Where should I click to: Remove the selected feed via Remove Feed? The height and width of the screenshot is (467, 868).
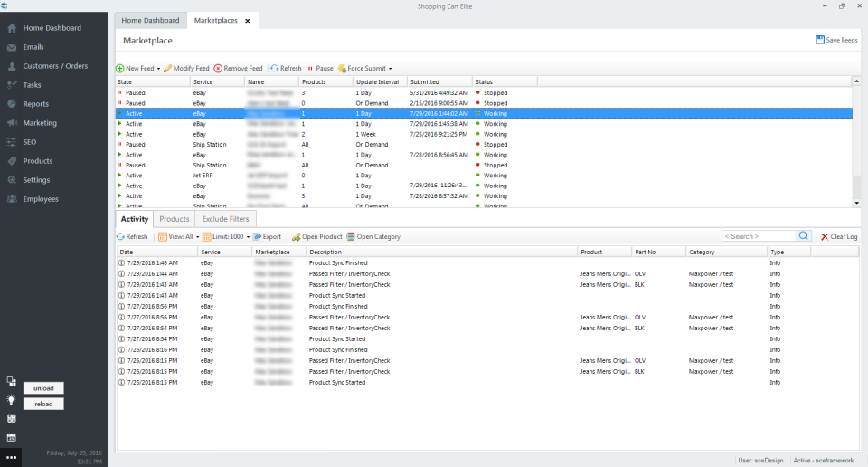(239, 68)
